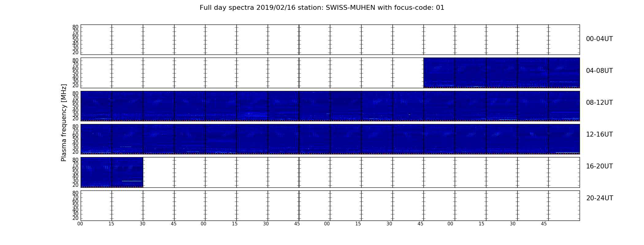
Task: Select the '12-16UT' panel label
Action: point(600,134)
